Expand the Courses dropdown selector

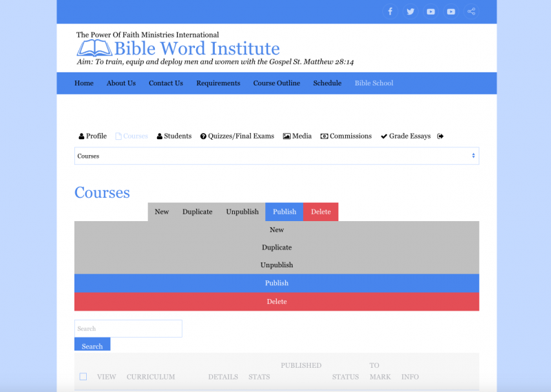277,156
